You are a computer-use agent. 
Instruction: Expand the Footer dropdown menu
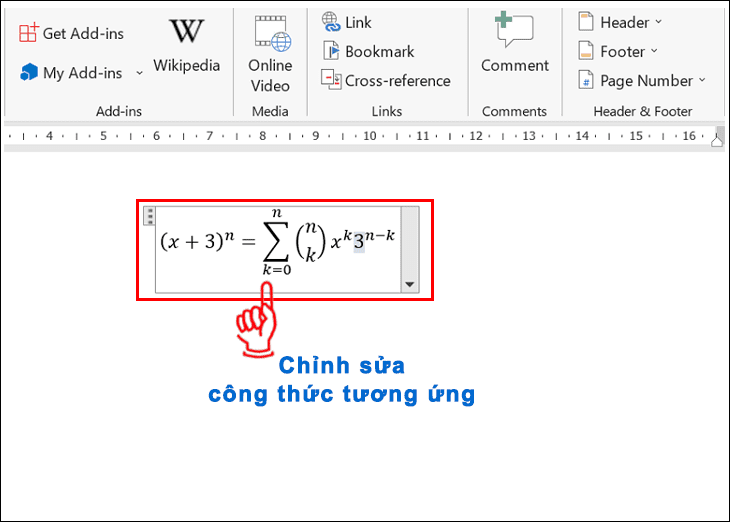pos(655,51)
